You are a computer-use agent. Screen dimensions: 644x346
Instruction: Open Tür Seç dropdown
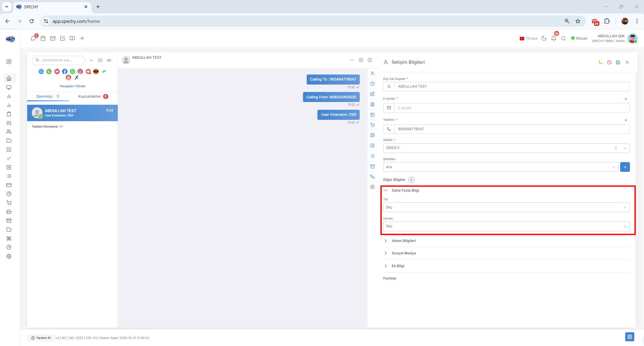(x=506, y=207)
